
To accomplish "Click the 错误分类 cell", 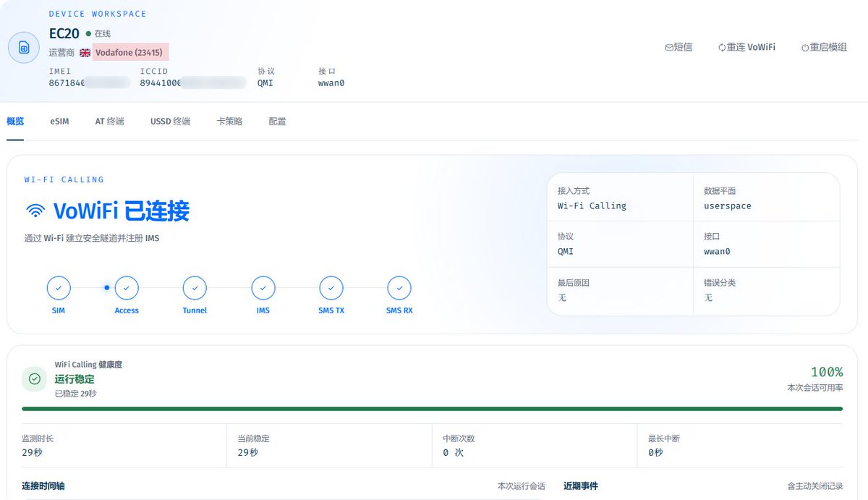I will pos(767,290).
